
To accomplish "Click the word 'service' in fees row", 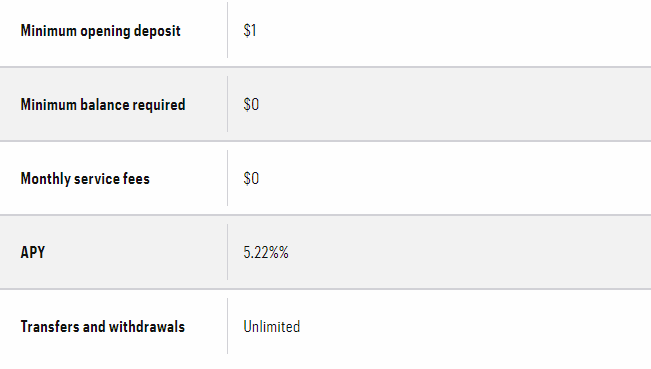I will pyautogui.click(x=97, y=178).
